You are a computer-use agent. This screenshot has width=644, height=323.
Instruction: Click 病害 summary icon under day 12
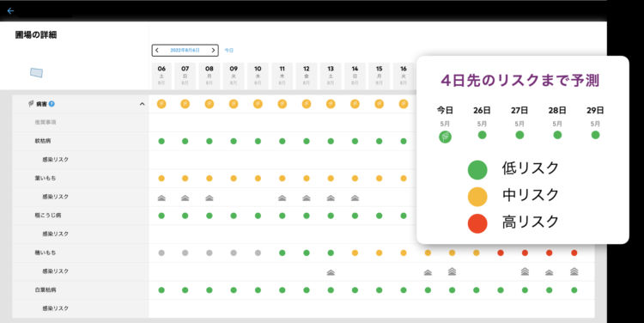307,104
